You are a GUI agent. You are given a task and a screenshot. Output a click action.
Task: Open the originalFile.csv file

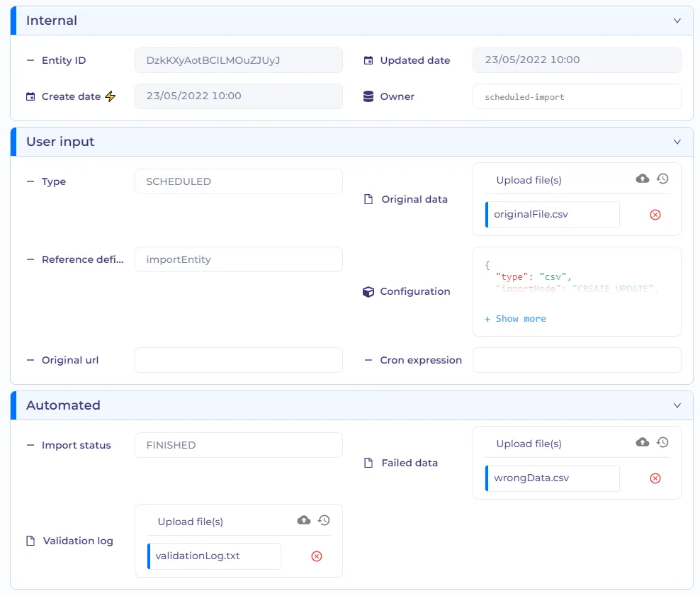tap(552, 215)
